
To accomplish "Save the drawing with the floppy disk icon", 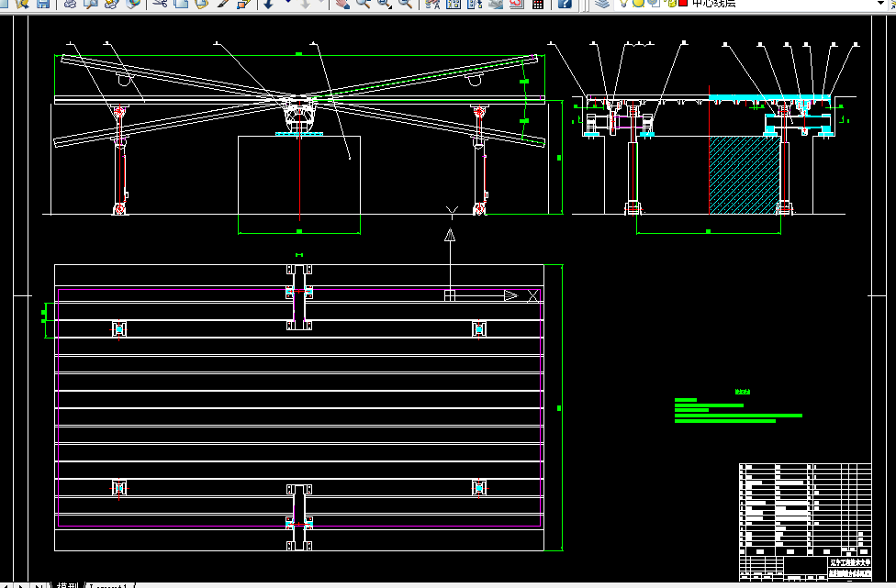I will (x=43, y=4).
